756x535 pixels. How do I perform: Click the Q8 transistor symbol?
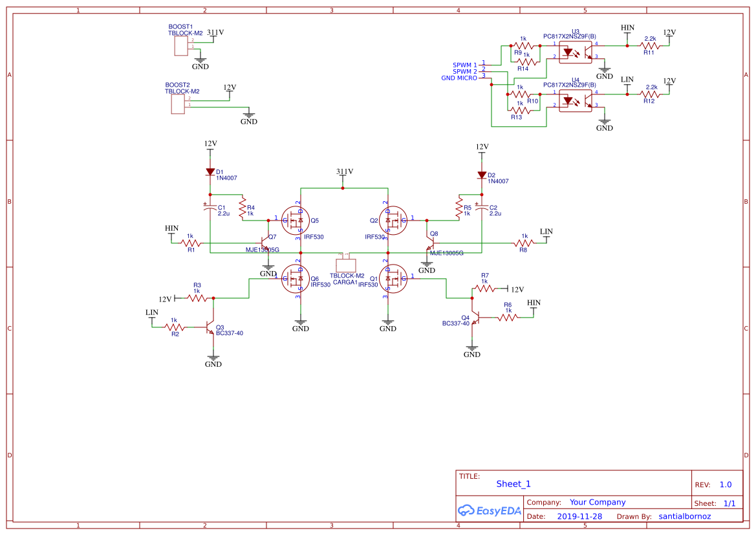pyautogui.click(x=430, y=242)
